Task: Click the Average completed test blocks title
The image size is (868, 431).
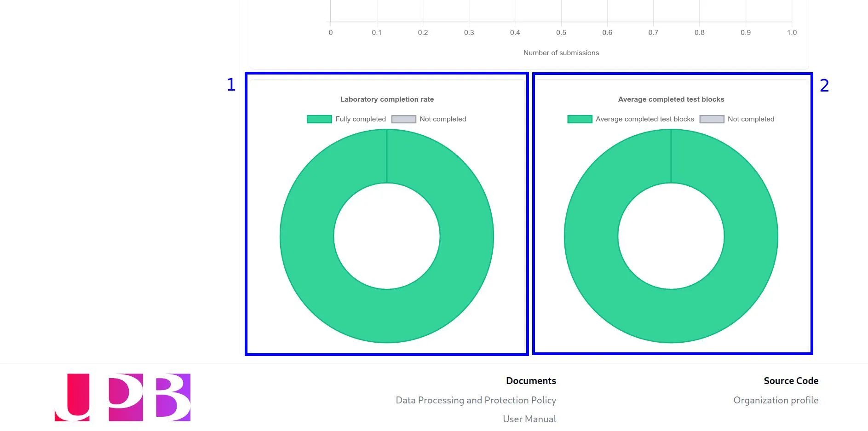Action: [x=671, y=99]
